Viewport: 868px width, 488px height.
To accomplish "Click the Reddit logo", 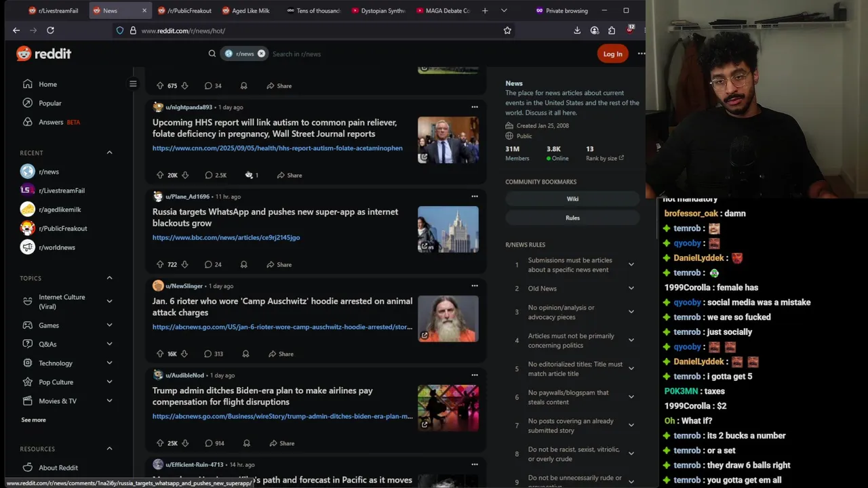I will (43, 54).
